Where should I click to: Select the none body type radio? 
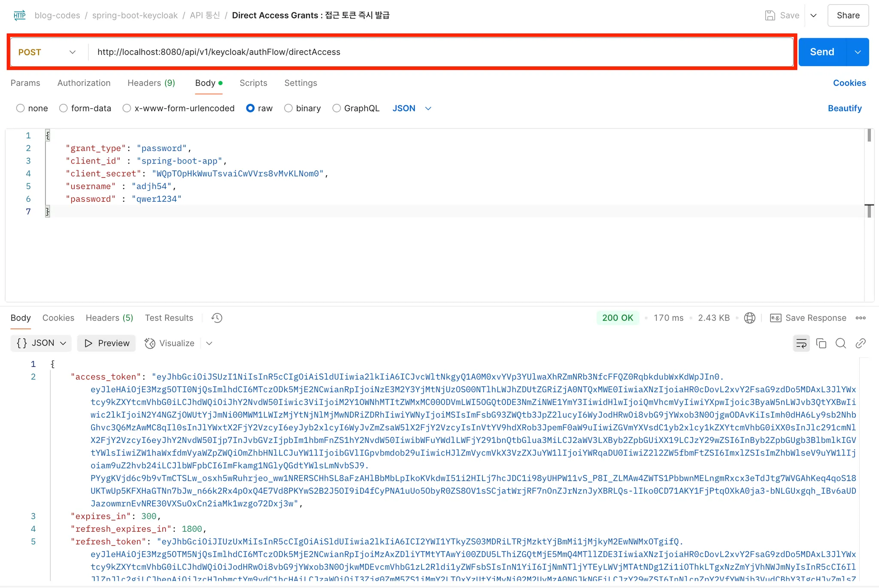pos(20,108)
